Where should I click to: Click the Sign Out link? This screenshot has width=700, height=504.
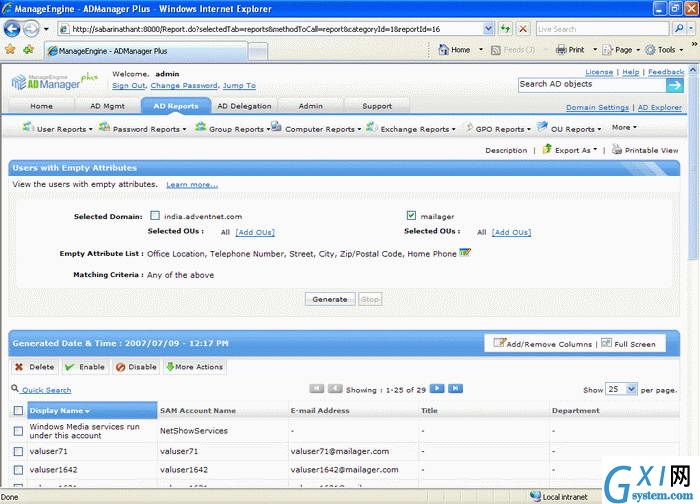click(x=129, y=85)
